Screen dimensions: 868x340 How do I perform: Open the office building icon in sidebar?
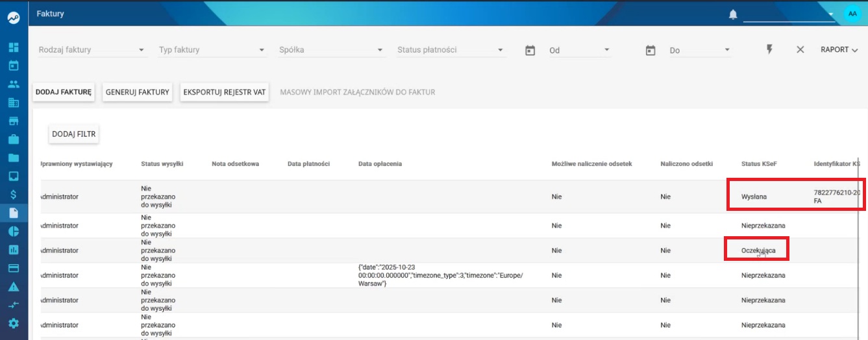click(x=14, y=103)
